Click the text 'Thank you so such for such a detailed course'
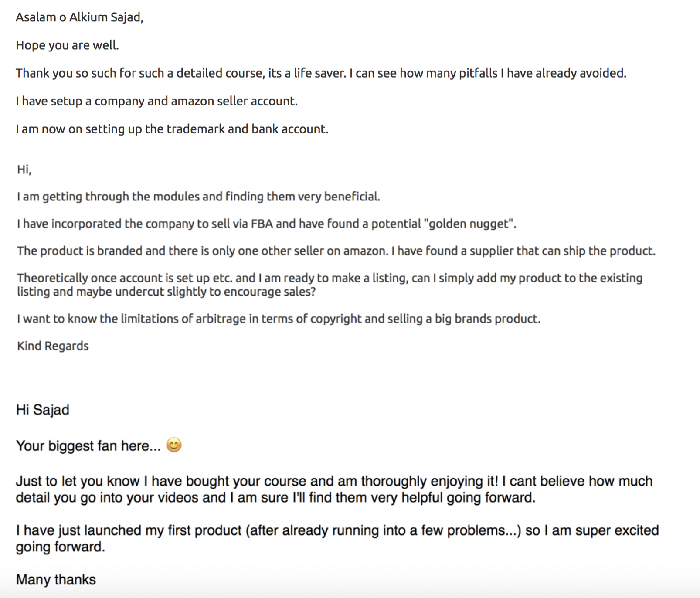 click(139, 73)
